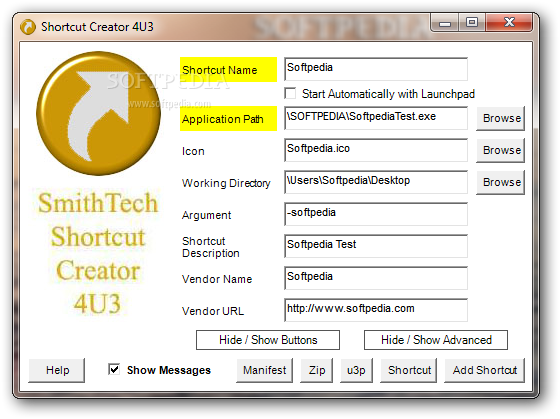Click the highlighted Shortcut Name label
Screen dimensions: 560x419
tap(228, 70)
